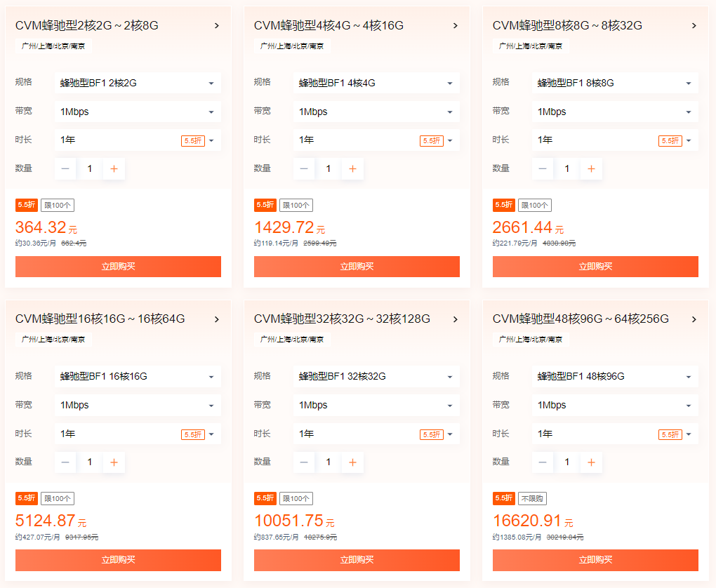Open the CVM蜂驰型2核2G~2核8G title
Screen dimensions: 716x588
tap(87, 25)
